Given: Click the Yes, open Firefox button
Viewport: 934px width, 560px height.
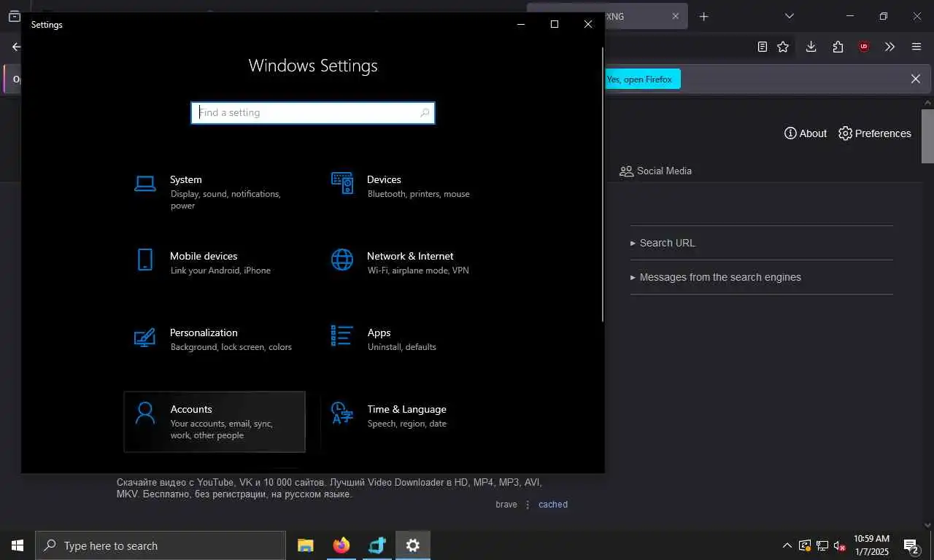Looking at the screenshot, I should (x=642, y=79).
